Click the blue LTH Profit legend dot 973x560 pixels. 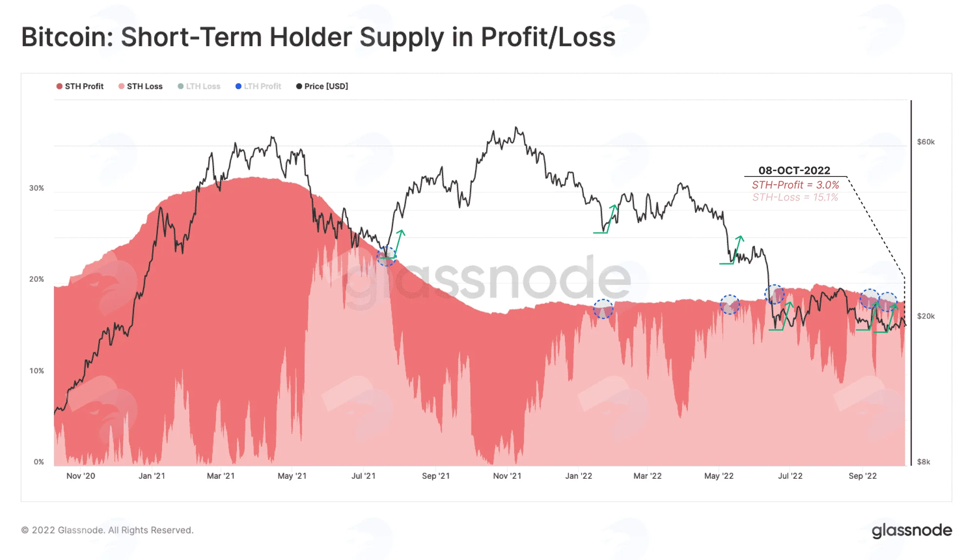238,86
